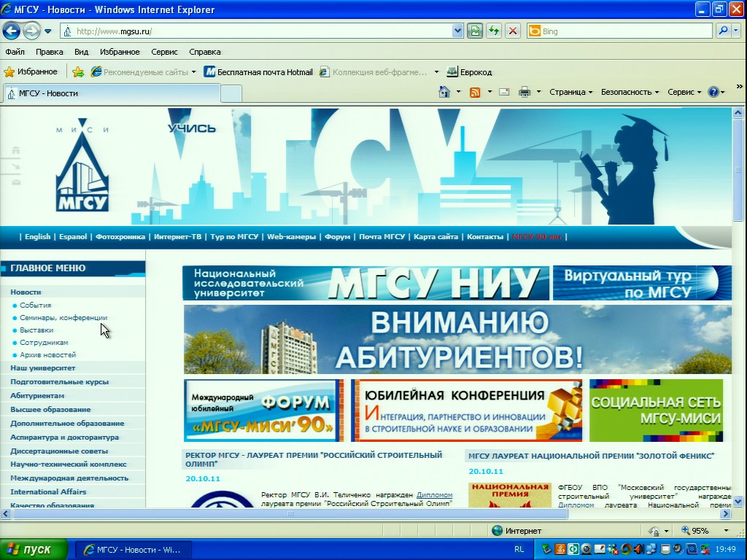The height and width of the screenshot is (560, 747).
Task: Select События in the main menu
Action: click(35, 306)
